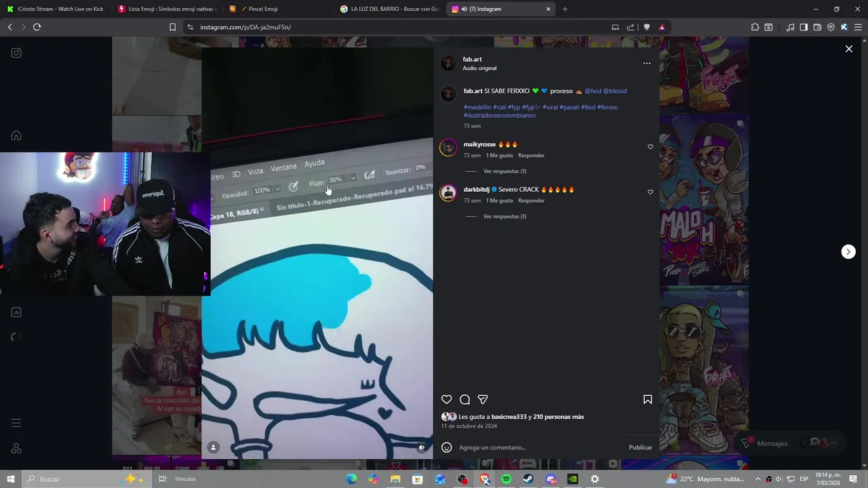Click the home icon in Instagram sidebar
Screen dimensions: 868x488
tap(16, 136)
